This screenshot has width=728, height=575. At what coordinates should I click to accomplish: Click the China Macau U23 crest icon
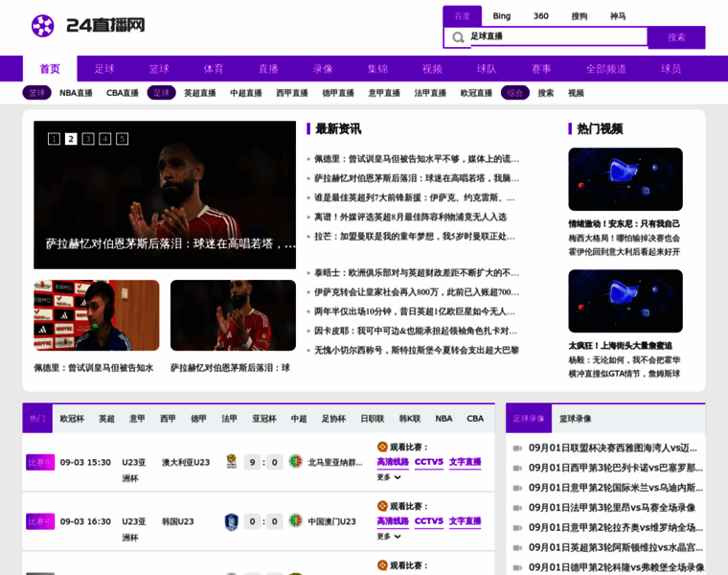pyautogui.click(x=296, y=521)
